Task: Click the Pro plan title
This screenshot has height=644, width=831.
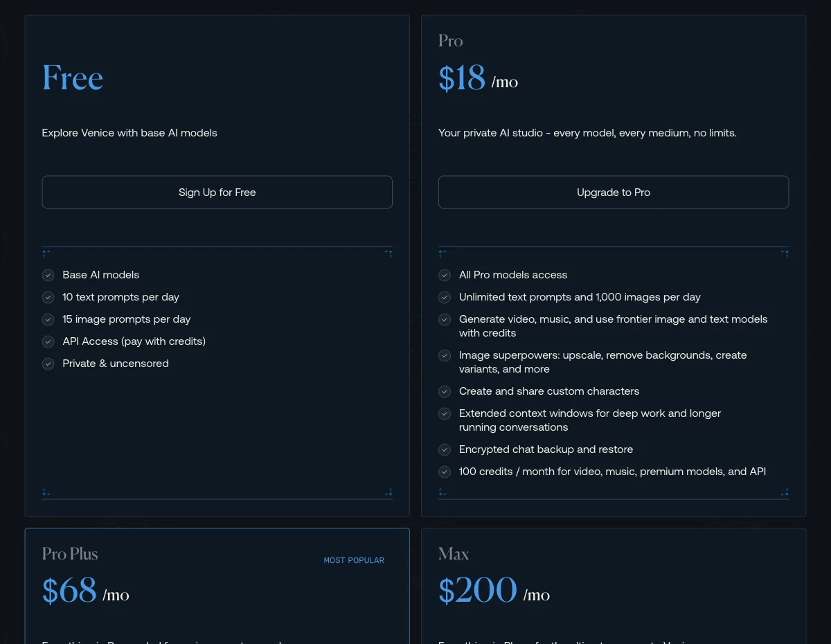Action: [x=450, y=41]
